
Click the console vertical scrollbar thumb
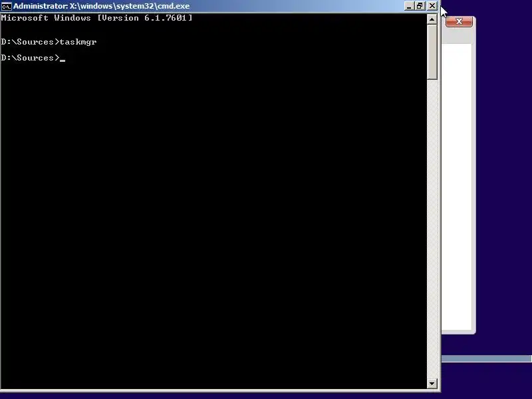tap(432, 53)
